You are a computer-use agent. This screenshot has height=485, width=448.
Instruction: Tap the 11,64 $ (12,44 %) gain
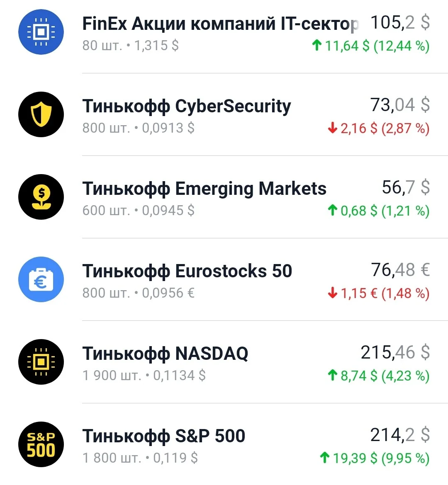click(370, 46)
